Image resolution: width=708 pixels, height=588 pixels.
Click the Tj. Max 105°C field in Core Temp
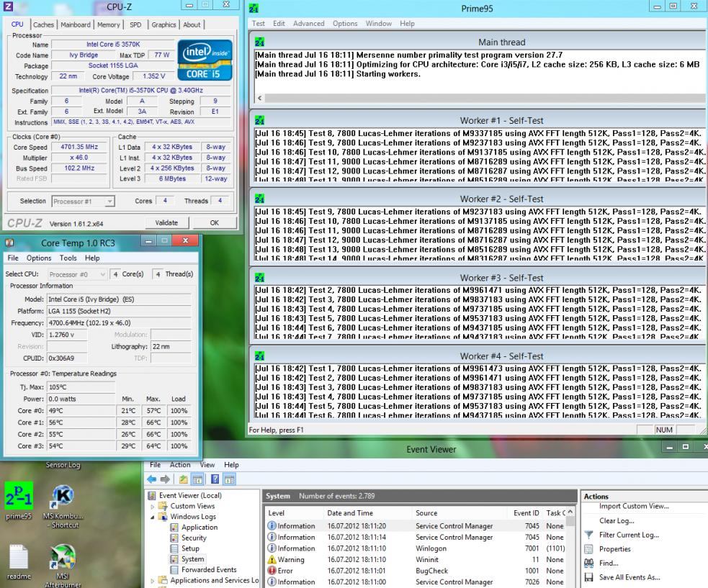[81, 387]
